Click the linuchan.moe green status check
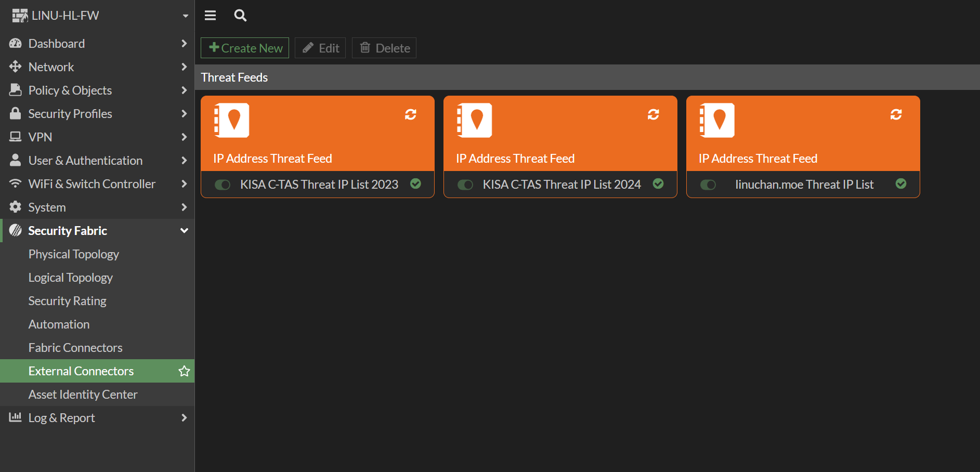 (901, 183)
